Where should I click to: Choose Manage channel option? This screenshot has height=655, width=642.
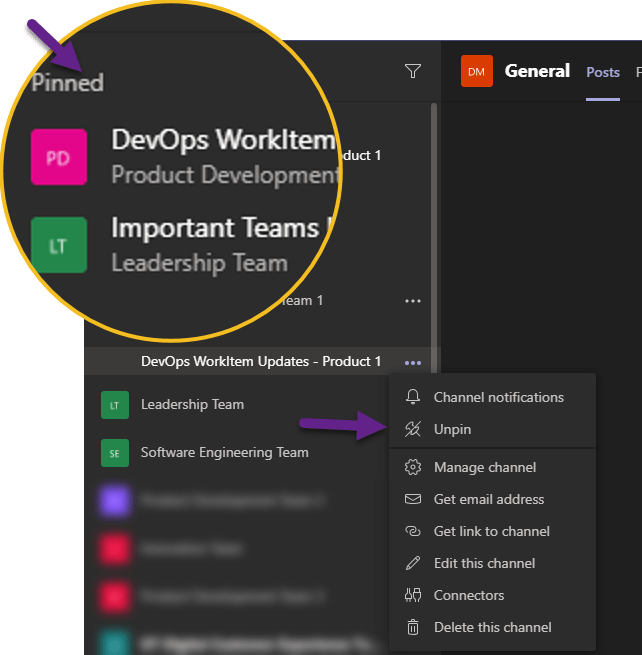[x=484, y=467]
